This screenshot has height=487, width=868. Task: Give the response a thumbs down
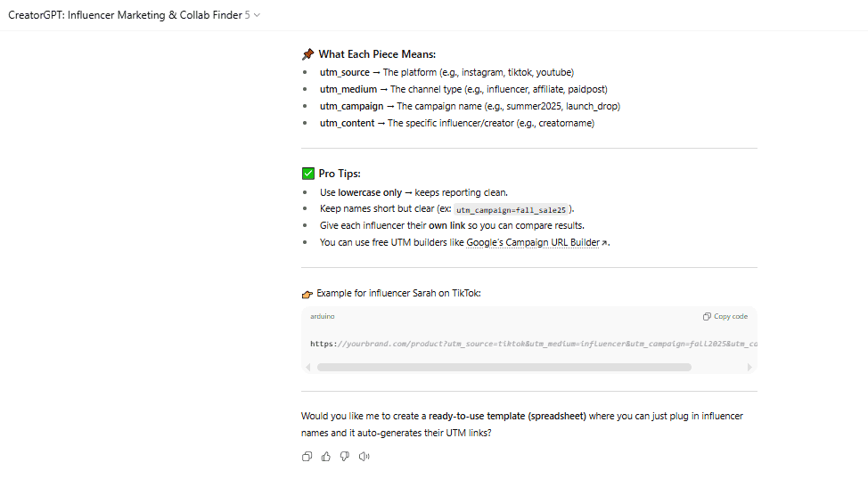click(344, 457)
